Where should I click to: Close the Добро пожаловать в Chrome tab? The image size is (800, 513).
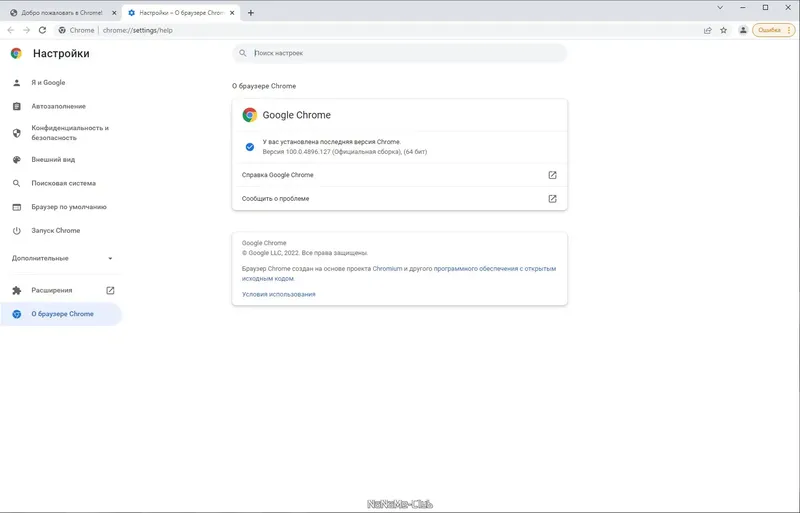tap(114, 13)
